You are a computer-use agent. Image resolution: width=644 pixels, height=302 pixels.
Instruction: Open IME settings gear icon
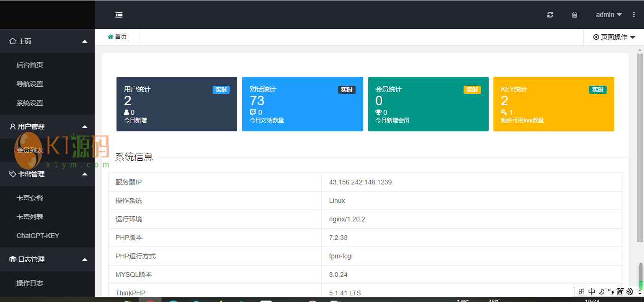[630, 292]
